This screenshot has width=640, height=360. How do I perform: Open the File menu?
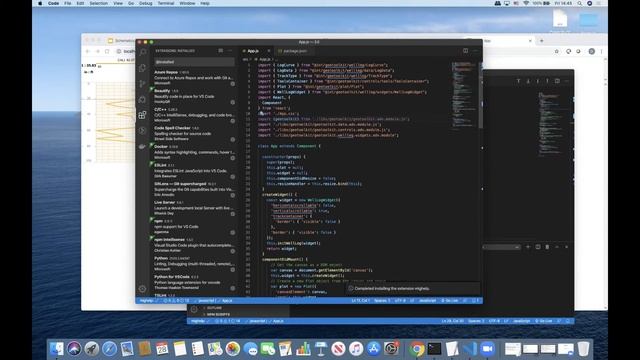pyautogui.click(x=68, y=3)
